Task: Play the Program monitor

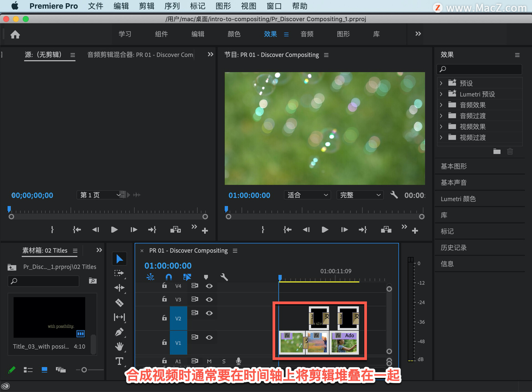Action: 325,229
